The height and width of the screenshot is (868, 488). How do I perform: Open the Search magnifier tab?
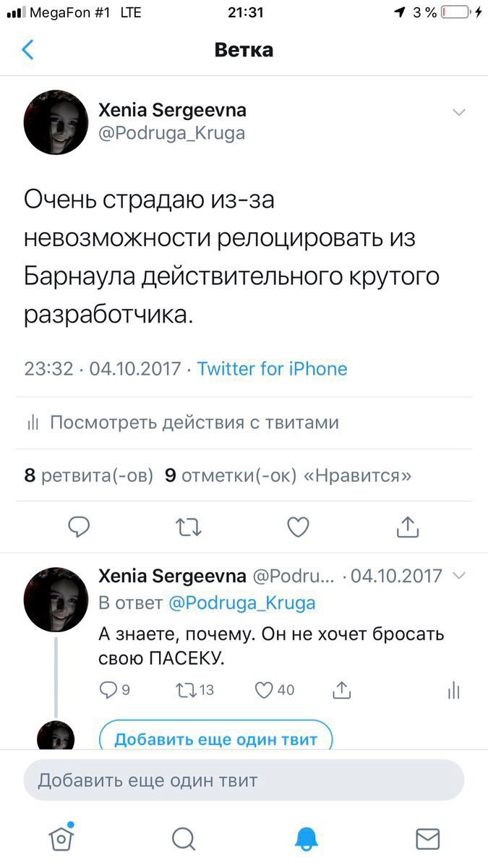tap(184, 838)
